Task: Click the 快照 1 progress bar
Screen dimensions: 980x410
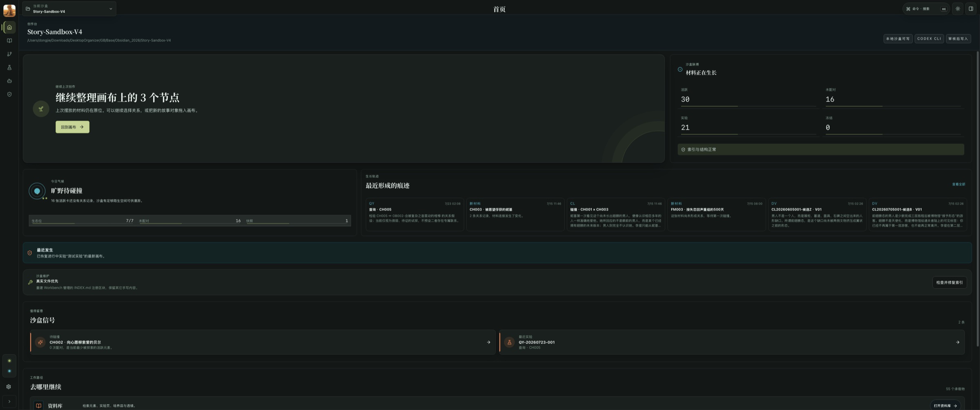Action: point(297,221)
